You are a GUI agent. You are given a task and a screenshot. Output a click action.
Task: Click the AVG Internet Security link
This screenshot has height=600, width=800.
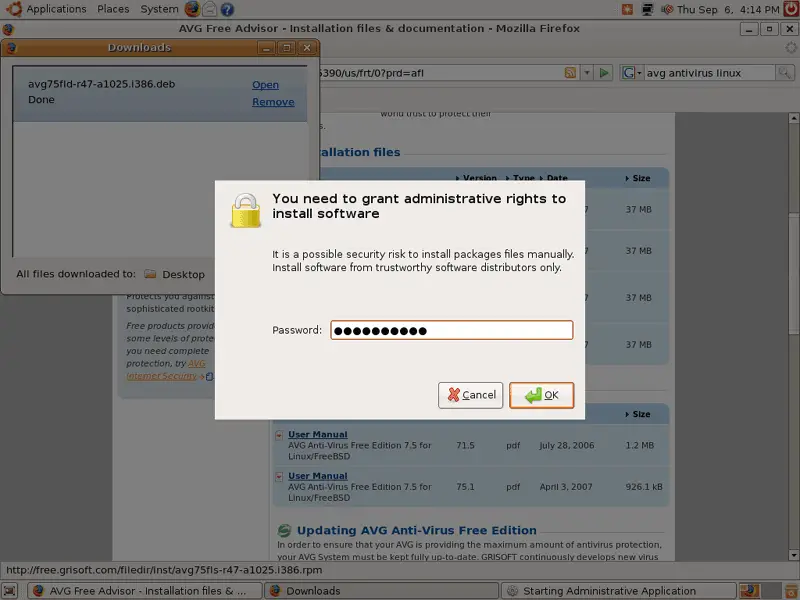point(166,370)
